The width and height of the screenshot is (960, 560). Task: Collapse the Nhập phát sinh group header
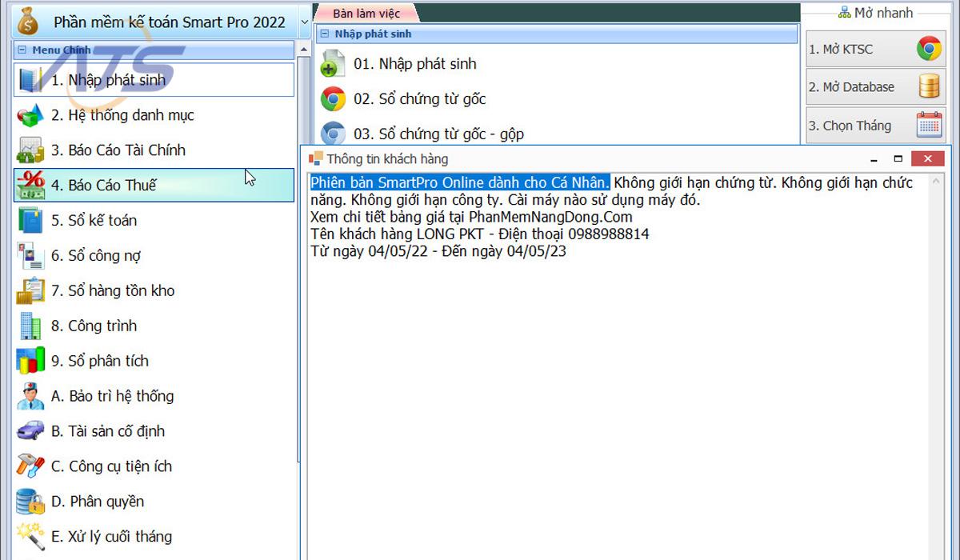point(325,34)
